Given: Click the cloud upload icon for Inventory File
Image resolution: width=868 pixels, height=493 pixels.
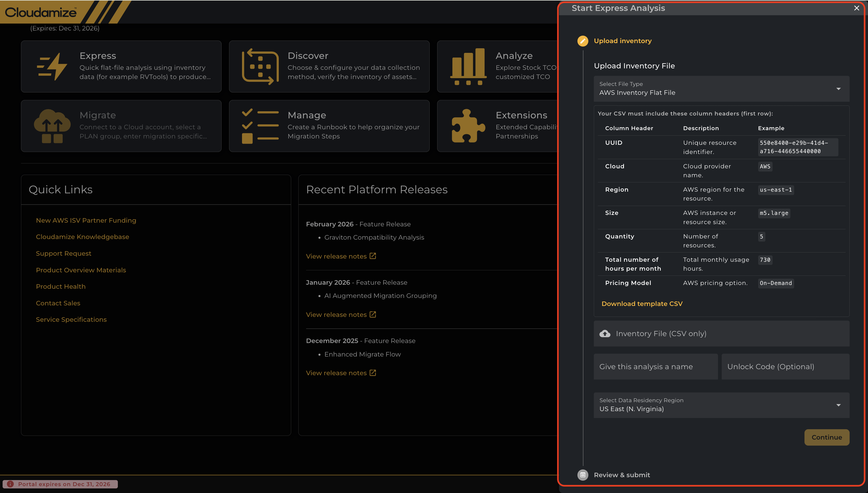Looking at the screenshot, I should pyautogui.click(x=605, y=334).
